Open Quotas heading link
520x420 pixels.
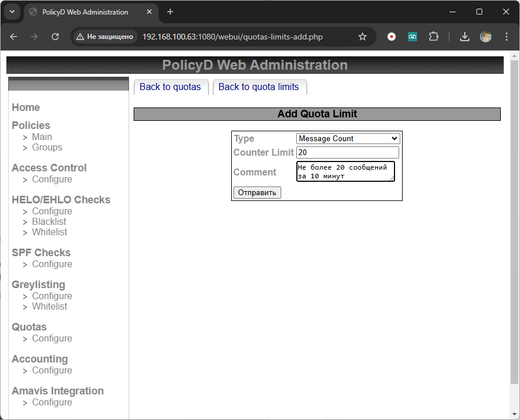[x=29, y=327]
